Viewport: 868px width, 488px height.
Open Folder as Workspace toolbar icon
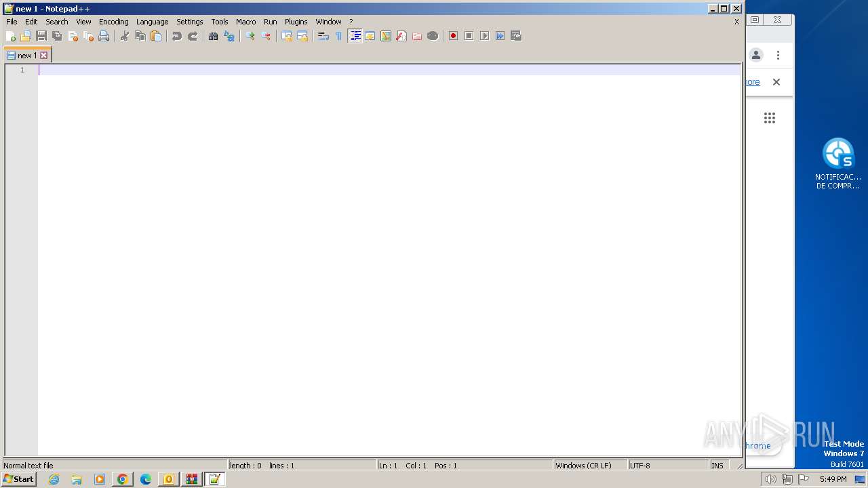[x=417, y=36]
